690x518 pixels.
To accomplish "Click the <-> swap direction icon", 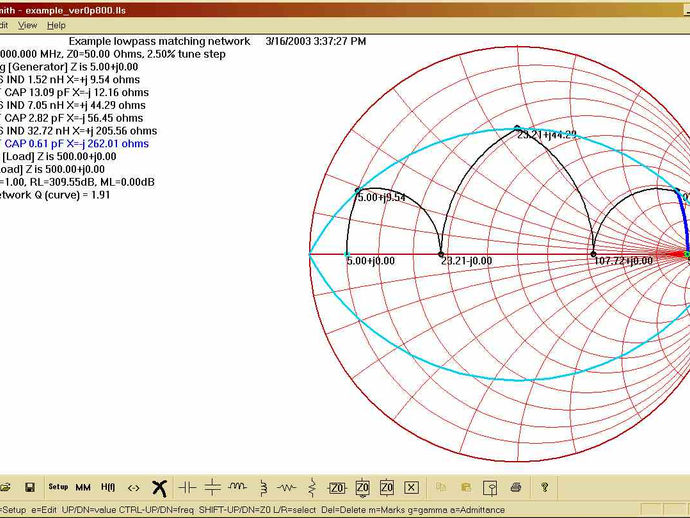I will click(x=133, y=488).
